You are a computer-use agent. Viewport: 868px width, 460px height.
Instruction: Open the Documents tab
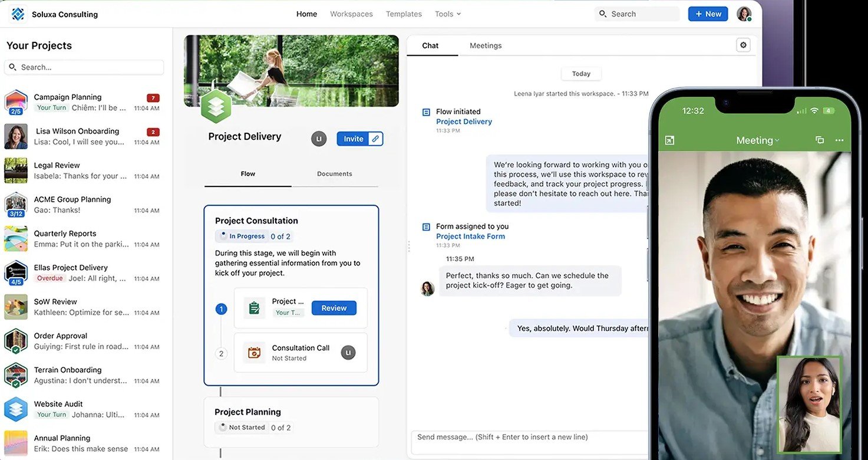click(334, 174)
